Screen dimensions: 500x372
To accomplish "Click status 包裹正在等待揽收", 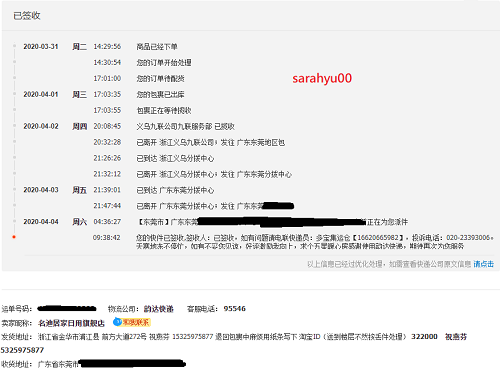I will [164, 110].
